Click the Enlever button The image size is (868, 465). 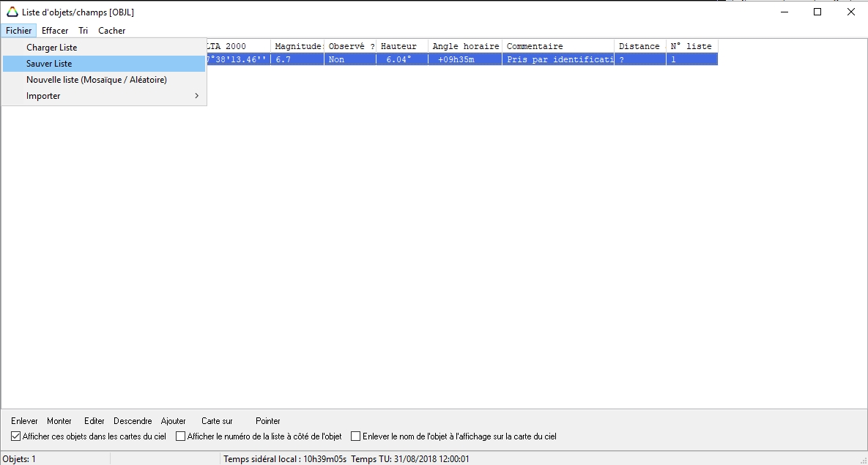point(24,421)
